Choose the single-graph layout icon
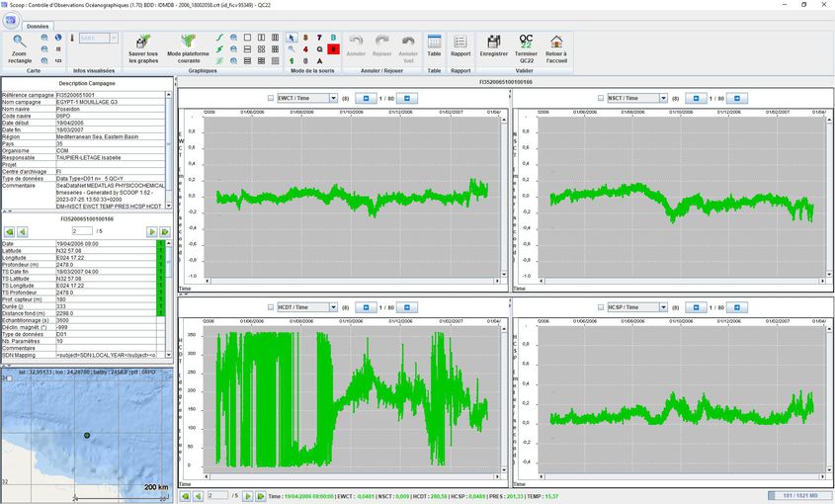Screen dimensions: 835x504 247,38
